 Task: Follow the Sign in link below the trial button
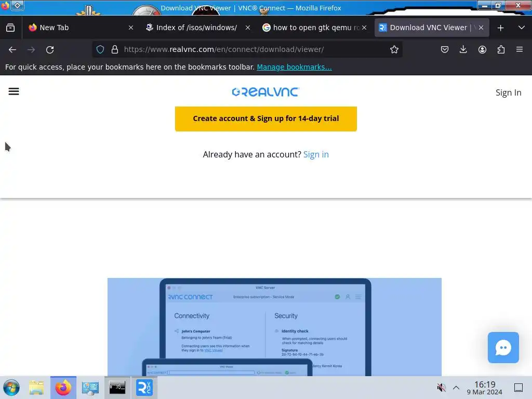(316, 154)
